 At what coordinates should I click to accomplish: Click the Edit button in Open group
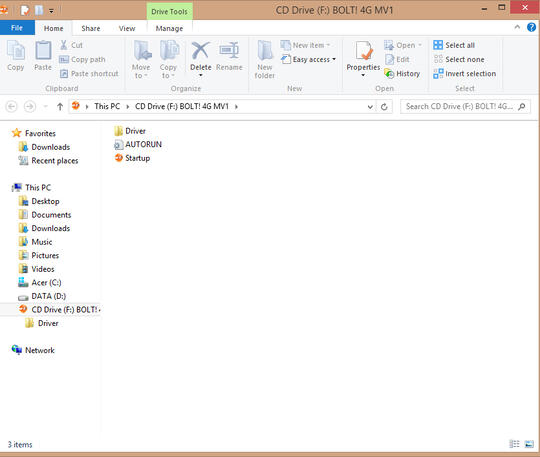pos(397,59)
